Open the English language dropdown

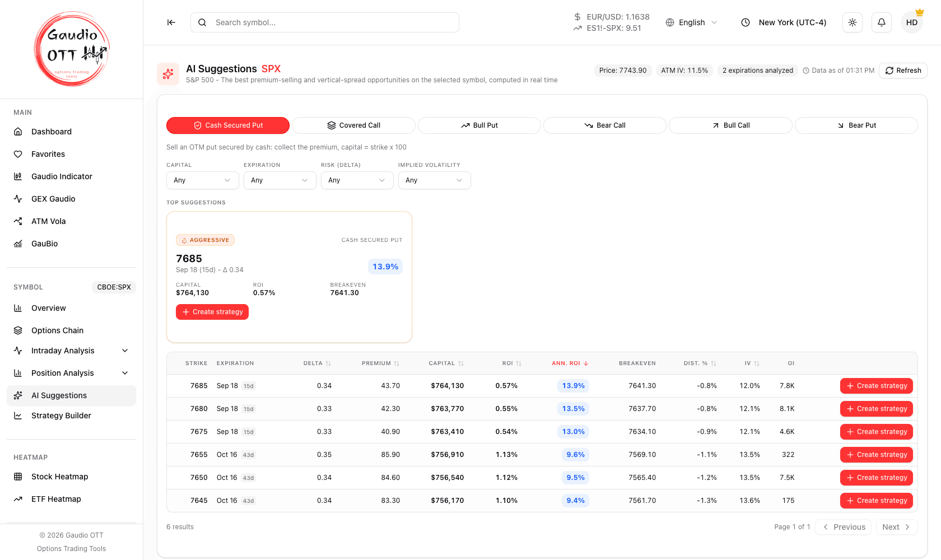691,22
